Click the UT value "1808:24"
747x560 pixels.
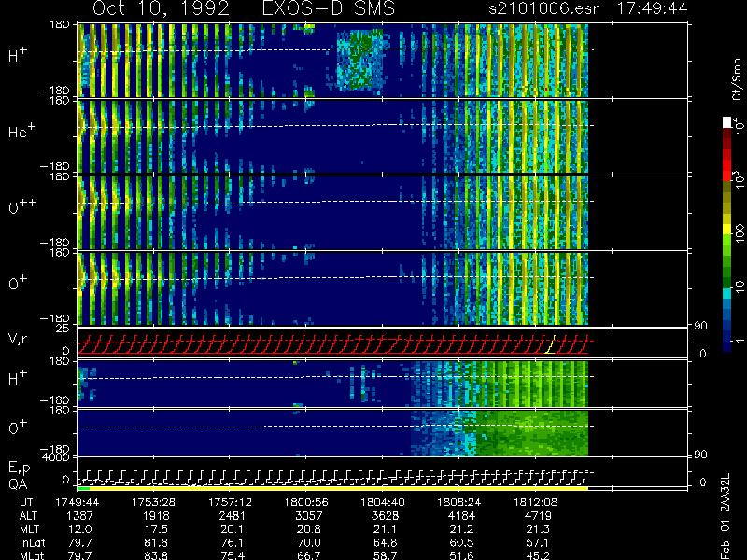pos(460,502)
